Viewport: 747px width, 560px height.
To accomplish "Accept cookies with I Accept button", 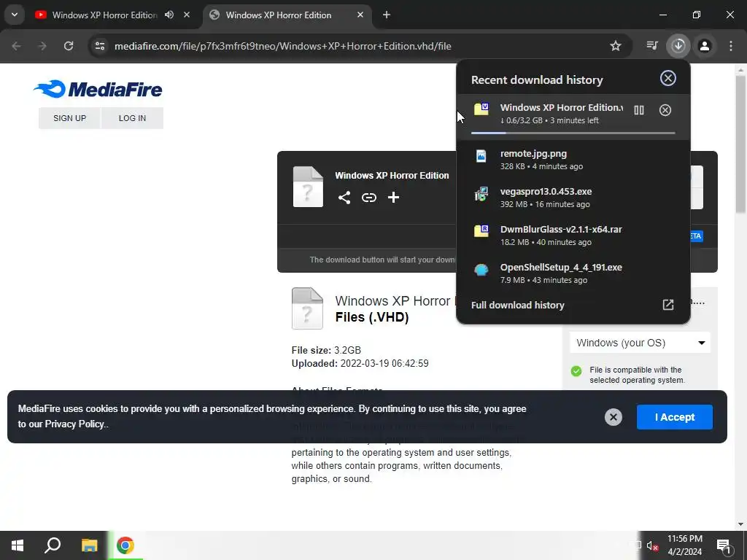I will click(x=675, y=417).
